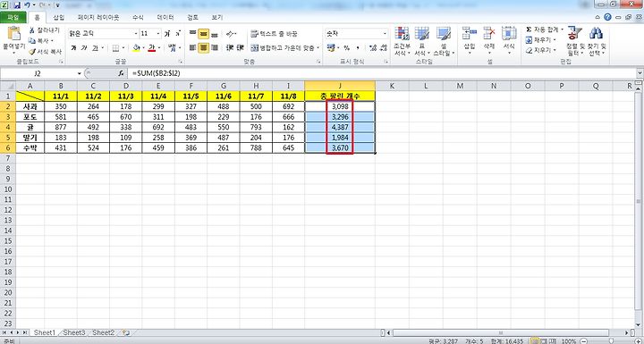Save the workbook via quick access toolbar
This screenshot has width=644, height=344.
click(x=17, y=5)
